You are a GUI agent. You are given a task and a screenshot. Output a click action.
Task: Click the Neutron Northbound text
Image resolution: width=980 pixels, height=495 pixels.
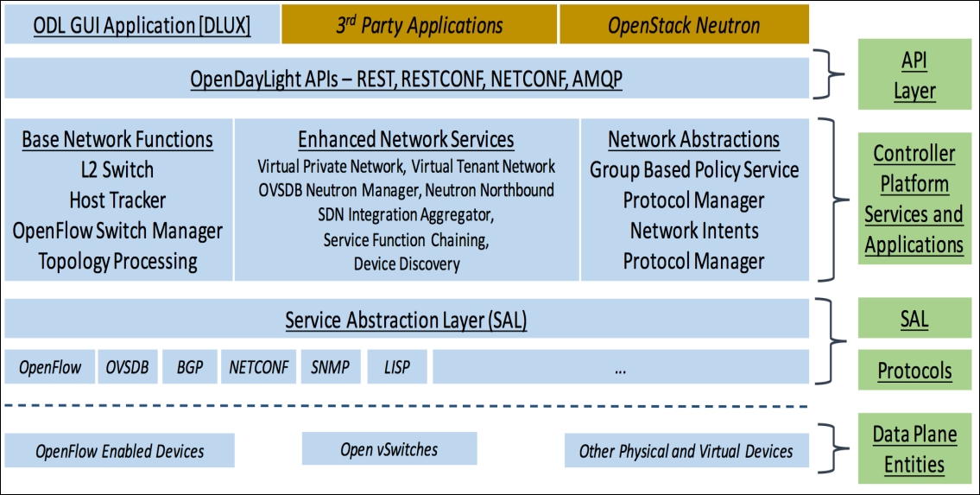[x=490, y=190]
